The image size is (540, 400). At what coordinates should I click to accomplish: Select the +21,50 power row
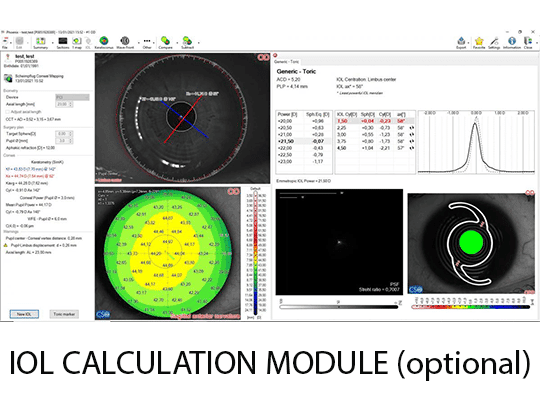[x=304, y=141]
